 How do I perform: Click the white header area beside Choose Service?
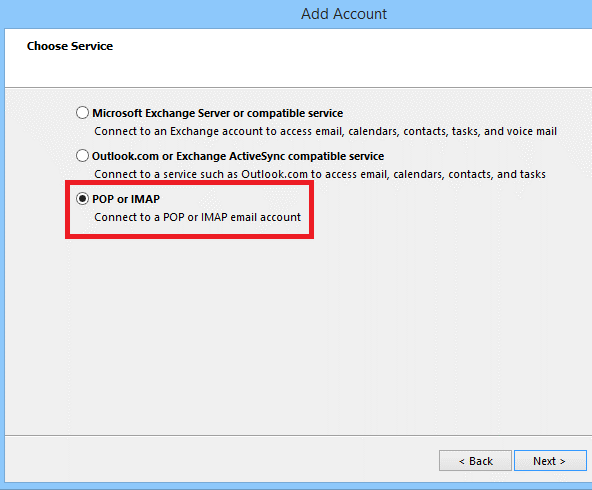tap(340, 57)
